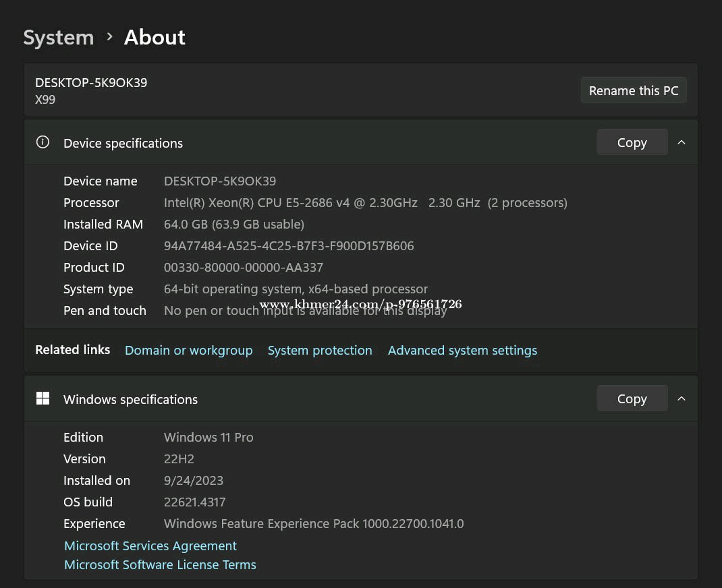Select Version value 22H2
This screenshot has width=722, height=588.
tap(179, 459)
